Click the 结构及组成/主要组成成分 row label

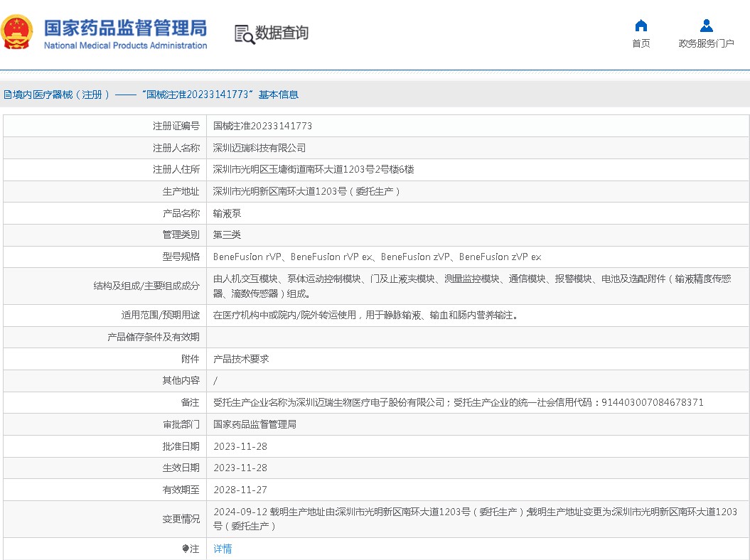pyautogui.click(x=146, y=286)
